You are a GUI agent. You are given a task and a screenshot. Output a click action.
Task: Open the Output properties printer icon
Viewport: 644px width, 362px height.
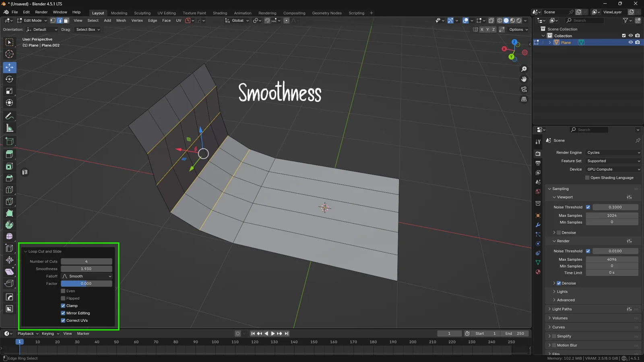(x=538, y=163)
